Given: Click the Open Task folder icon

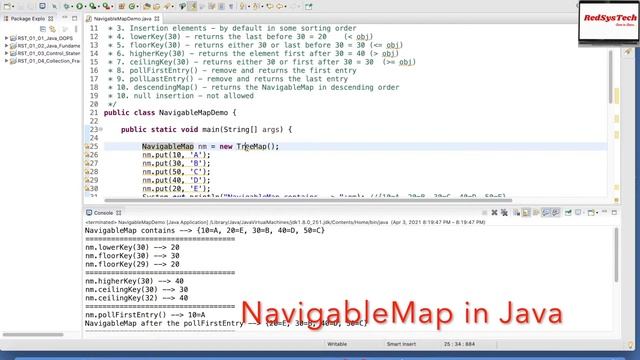Looking at the screenshot, I should [x=156, y=6].
